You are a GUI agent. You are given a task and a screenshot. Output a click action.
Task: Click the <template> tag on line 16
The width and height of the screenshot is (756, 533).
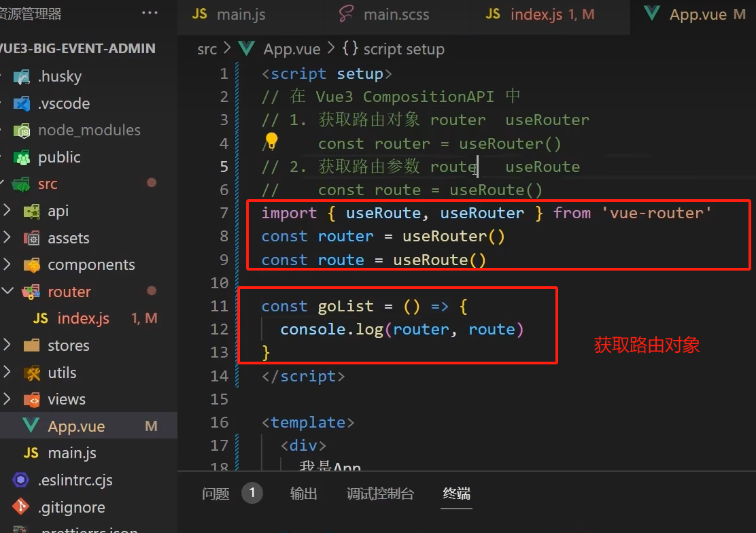[x=307, y=423]
